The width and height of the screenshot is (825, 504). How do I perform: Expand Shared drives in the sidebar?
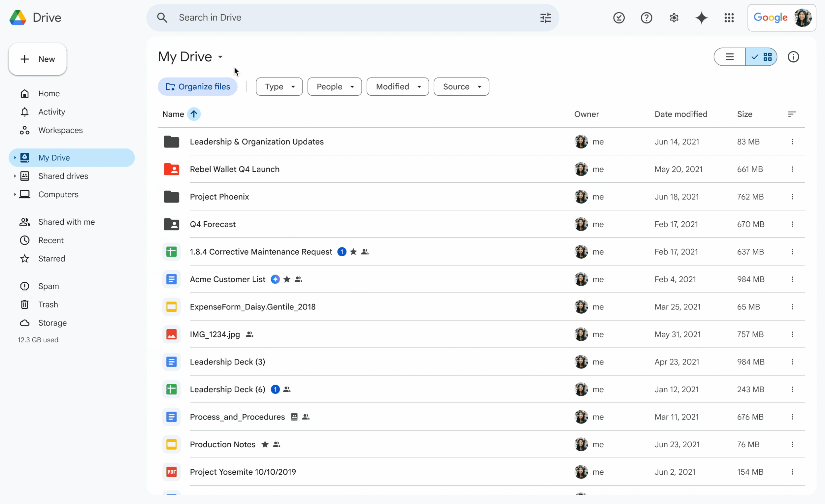click(x=15, y=176)
